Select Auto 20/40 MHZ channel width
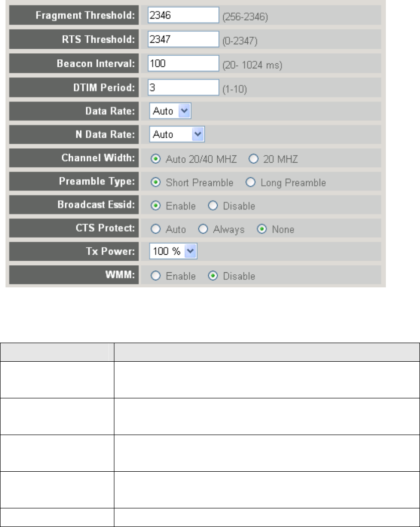Viewport: 420px width, 527px height. point(156,159)
